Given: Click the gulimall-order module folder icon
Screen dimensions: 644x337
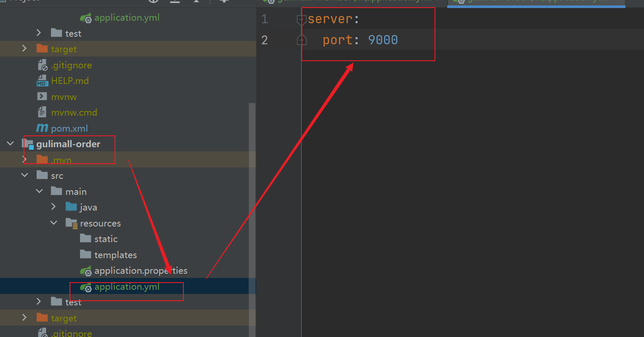Looking at the screenshot, I should point(28,144).
